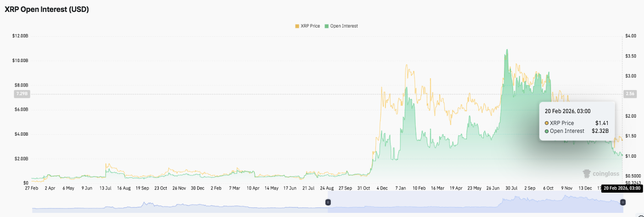Click the left range slider handle
This screenshot has width=644, height=217.
click(x=328, y=202)
